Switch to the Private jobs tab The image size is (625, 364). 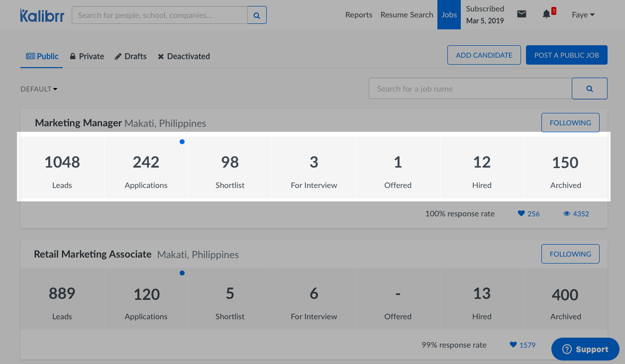pyautogui.click(x=87, y=56)
